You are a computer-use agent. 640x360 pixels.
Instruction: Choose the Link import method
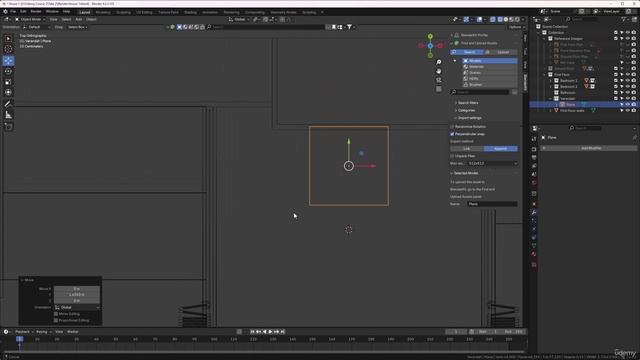(x=467, y=149)
